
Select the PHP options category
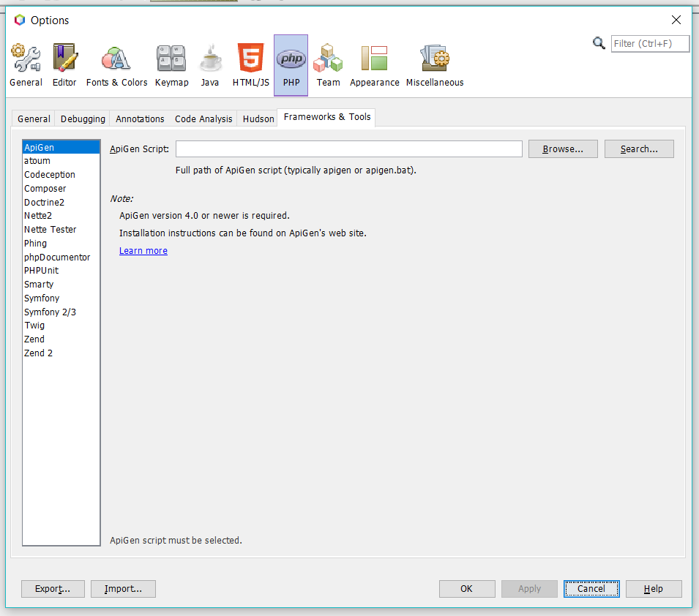(291, 65)
